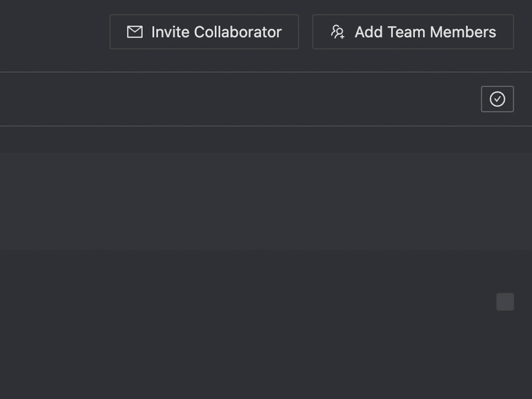Click the circled checkmark icon
532x399 pixels.
pos(497,99)
